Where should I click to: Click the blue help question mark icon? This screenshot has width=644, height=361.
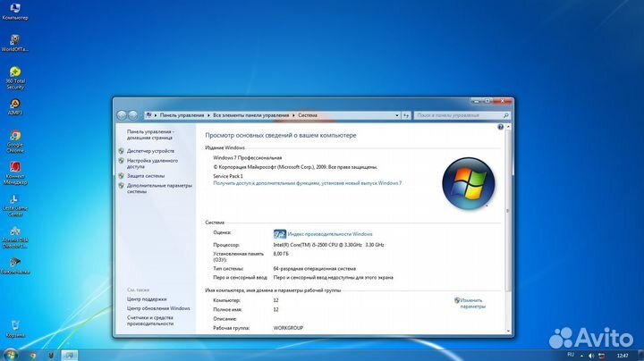pyautogui.click(x=500, y=128)
